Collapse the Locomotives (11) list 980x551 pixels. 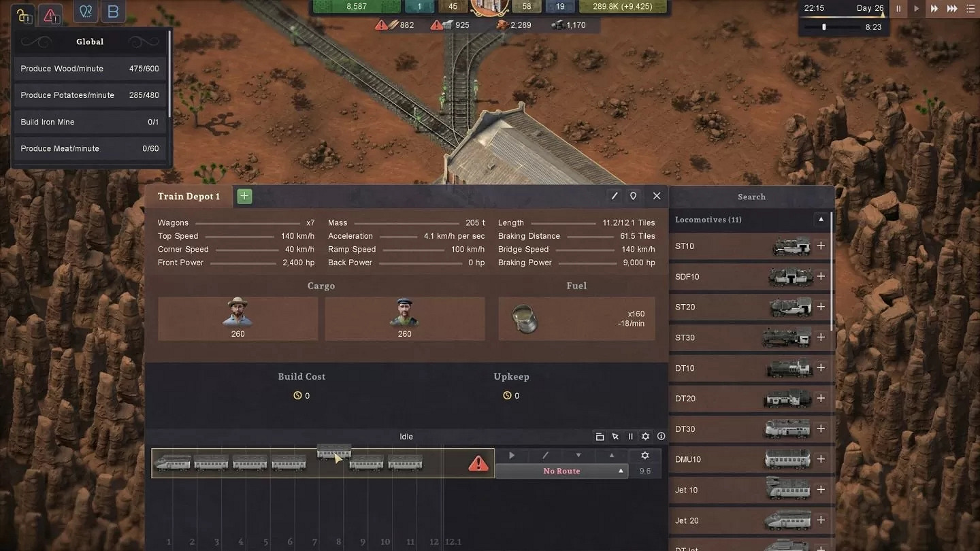(821, 220)
